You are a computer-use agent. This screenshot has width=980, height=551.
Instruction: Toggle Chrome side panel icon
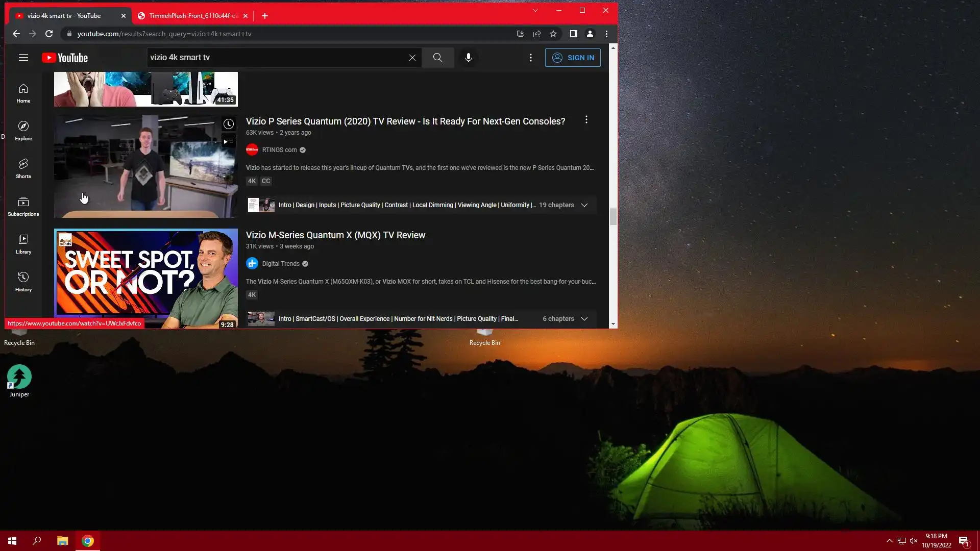[x=573, y=34]
